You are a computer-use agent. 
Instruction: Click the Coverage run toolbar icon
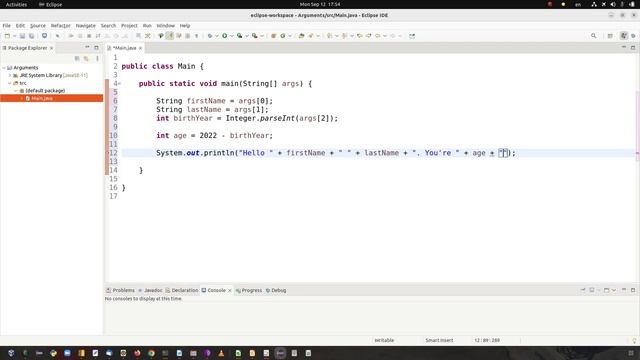[240, 36]
